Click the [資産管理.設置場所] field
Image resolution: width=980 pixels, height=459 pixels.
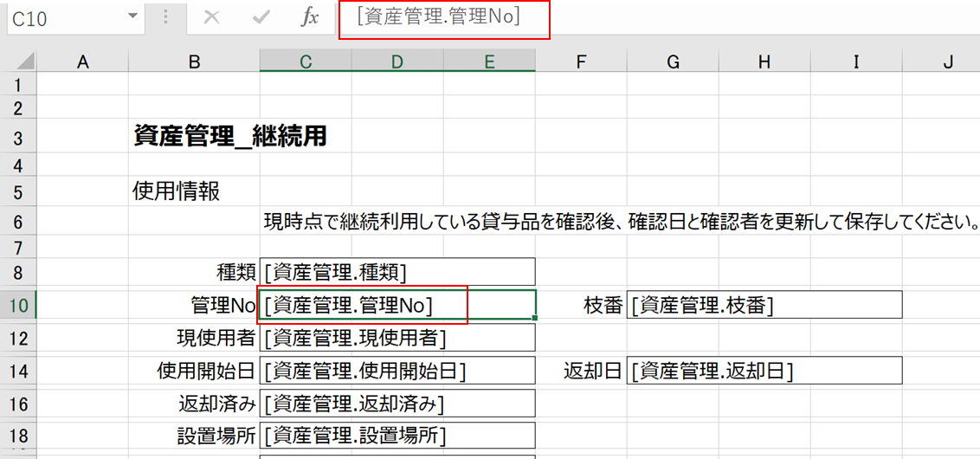click(397, 436)
